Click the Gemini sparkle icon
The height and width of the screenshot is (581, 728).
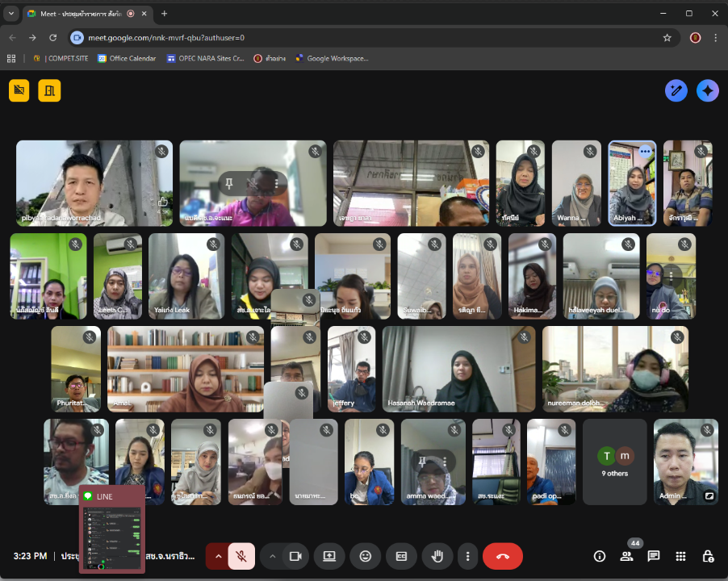pyautogui.click(x=708, y=90)
